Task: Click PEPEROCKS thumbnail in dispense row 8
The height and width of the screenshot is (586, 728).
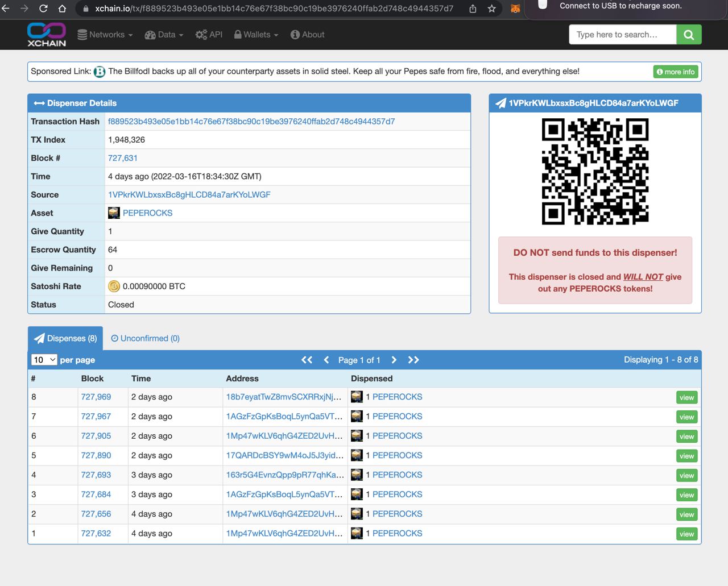Action: pos(357,397)
